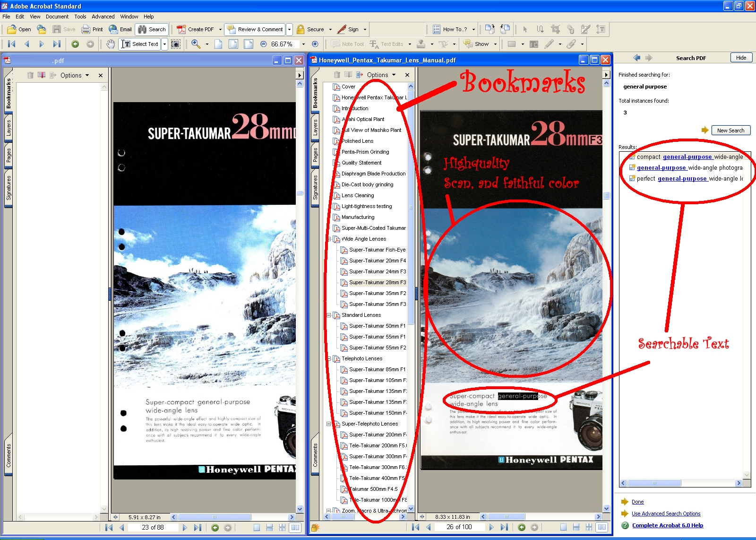The image size is (756, 540).
Task: Click the zoom in plus button
Action: pos(315,44)
